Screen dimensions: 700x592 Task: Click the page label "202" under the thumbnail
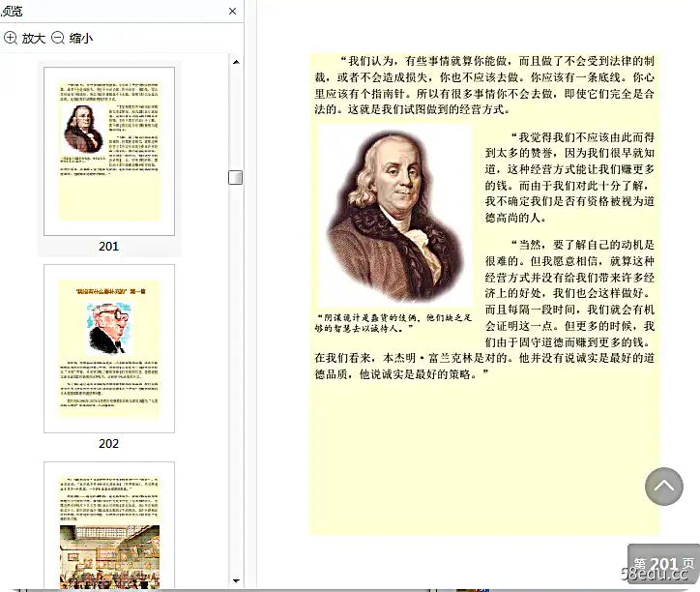click(108, 444)
